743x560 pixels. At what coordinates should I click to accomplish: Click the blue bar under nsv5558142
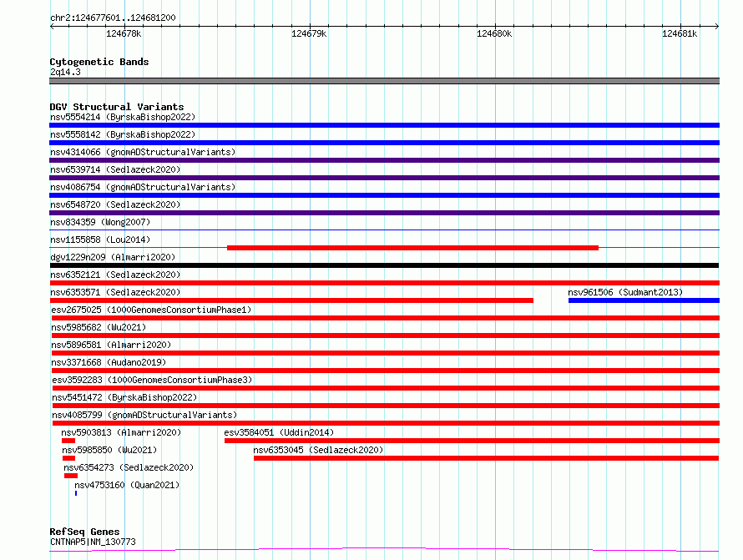(x=384, y=143)
